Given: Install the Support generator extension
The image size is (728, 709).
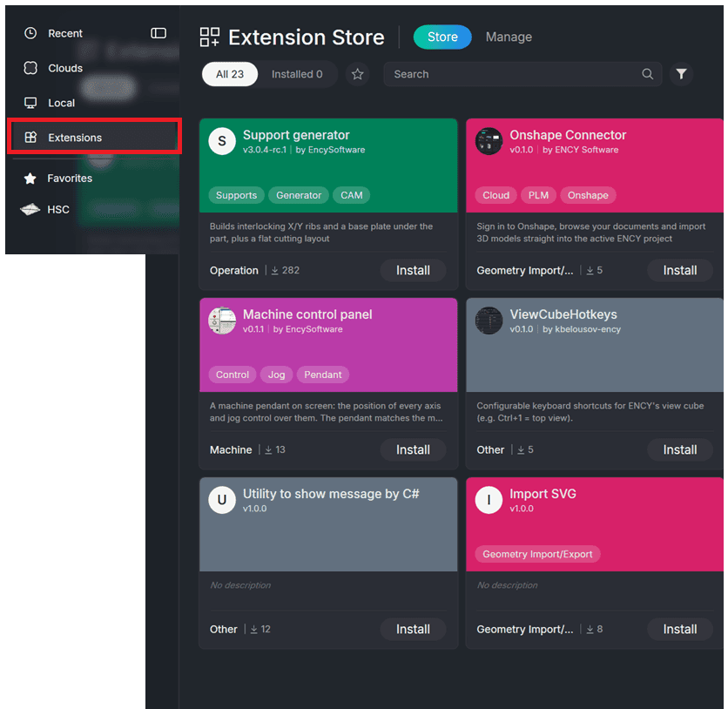Looking at the screenshot, I should click(x=414, y=270).
